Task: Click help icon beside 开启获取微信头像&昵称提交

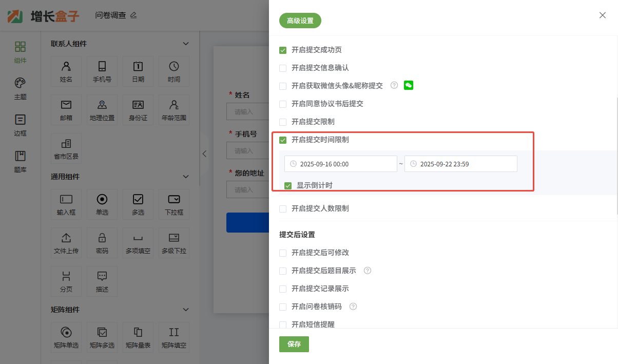Action: [x=394, y=86]
